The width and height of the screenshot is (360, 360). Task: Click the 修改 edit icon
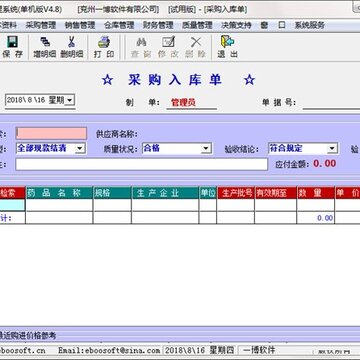pyautogui.click(x=168, y=42)
